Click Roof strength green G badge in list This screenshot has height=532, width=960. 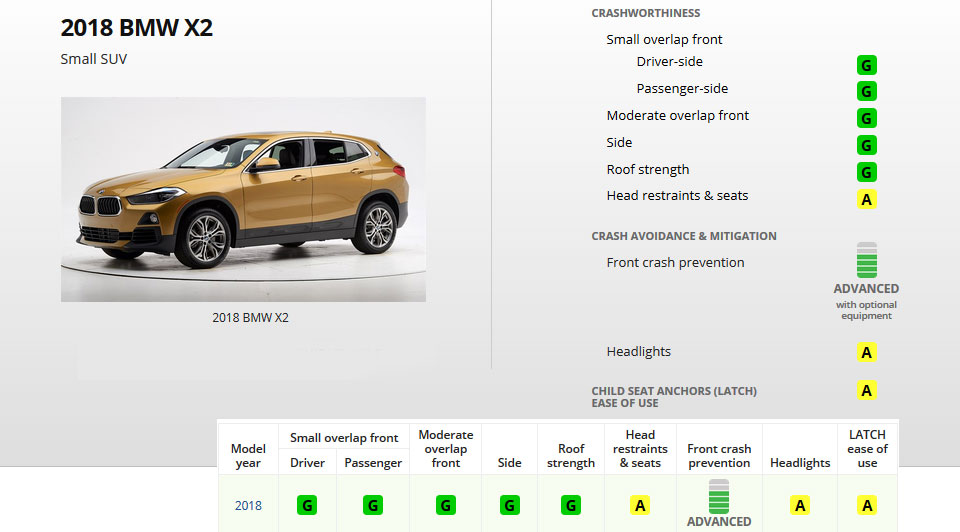click(x=867, y=172)
